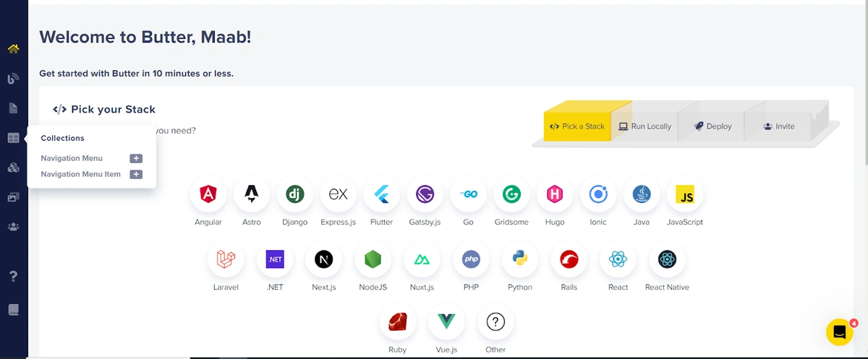Choose the Laravel stack

(226, 259)
